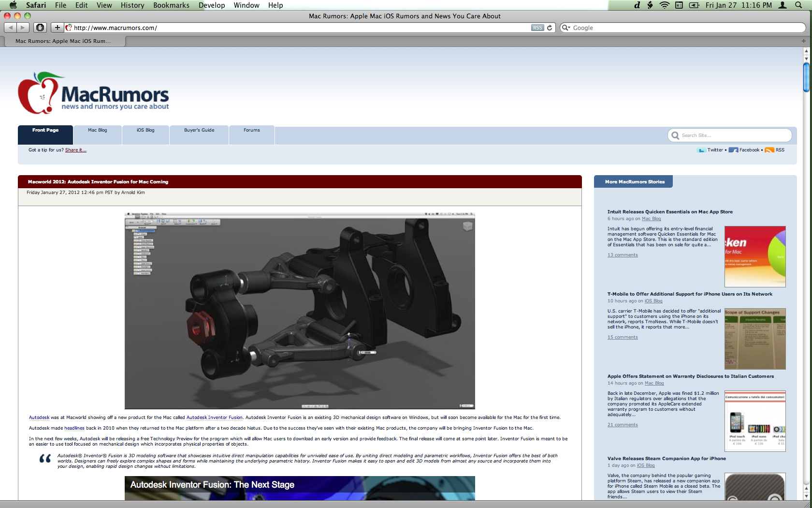Viewport: 812px width, 508px height.
Task: Open the Window menu
Action: click(246, 5)
